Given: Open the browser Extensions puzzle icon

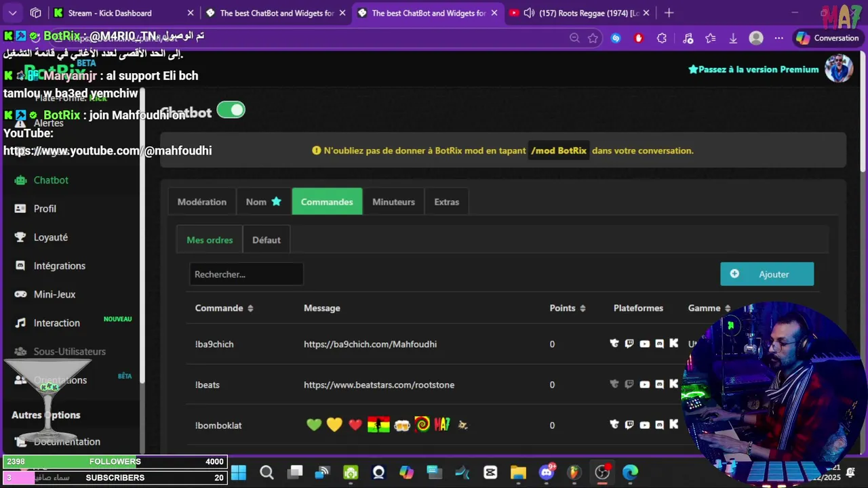Looking at the screenshot, I should 662,38.
